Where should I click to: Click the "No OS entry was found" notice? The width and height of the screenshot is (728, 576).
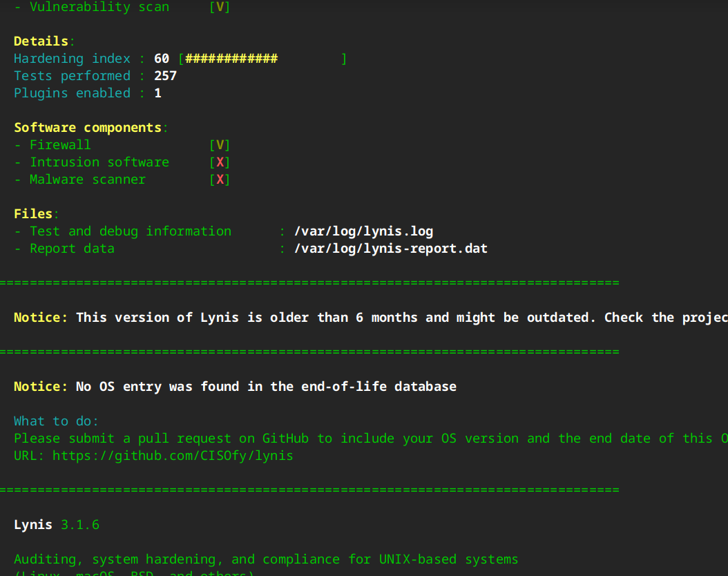click(236, 387)
